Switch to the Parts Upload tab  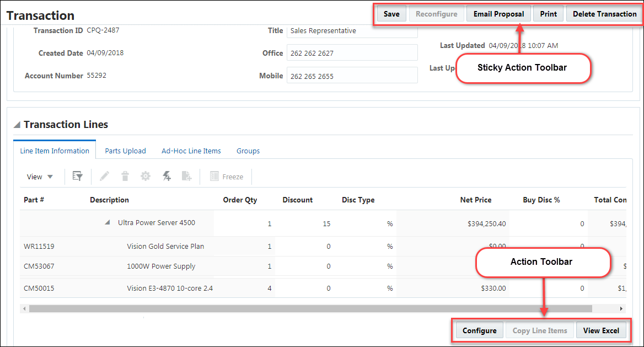(x=125, y=150)
